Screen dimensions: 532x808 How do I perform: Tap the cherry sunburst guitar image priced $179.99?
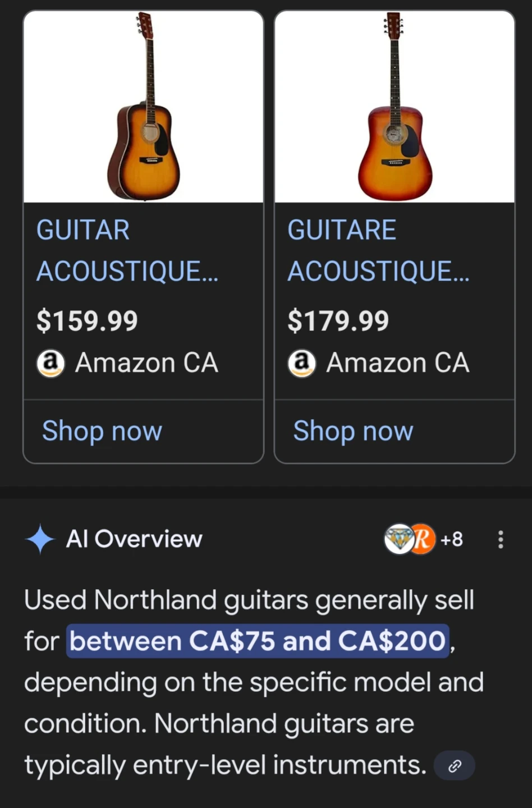point(395,107)
